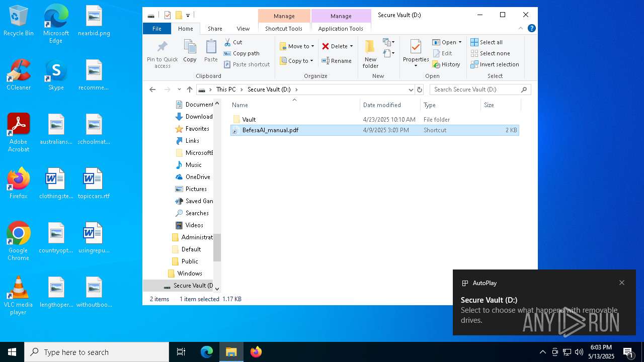Open the Delete dropdown arrow
This screenshot has width=644, height=362.
click(351, 46)
